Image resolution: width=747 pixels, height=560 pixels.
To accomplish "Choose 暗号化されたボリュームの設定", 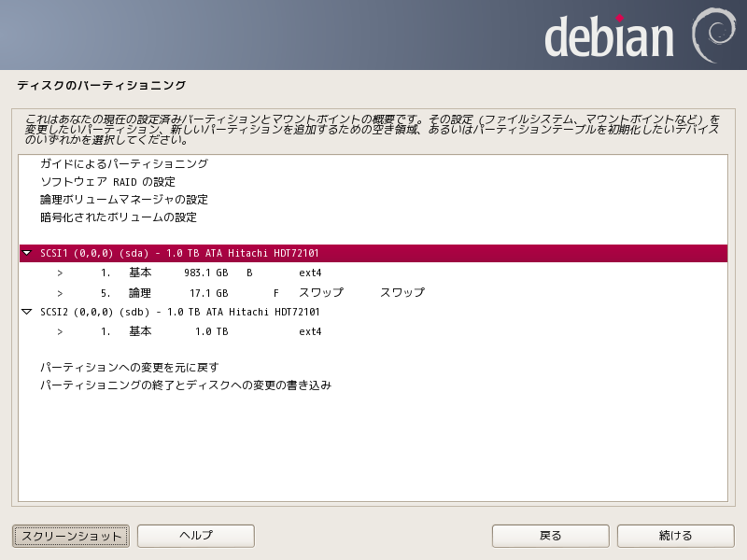I will coord(118,217).
